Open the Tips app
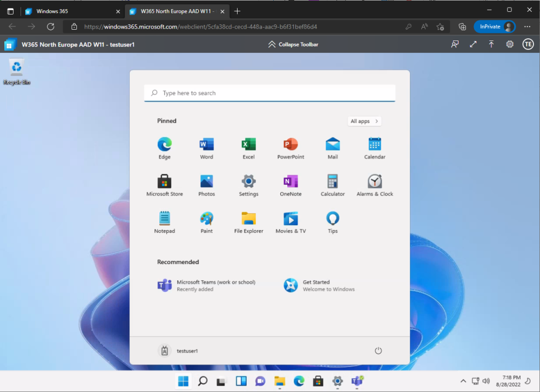The width and height of the screenshot is (540, 392). 332,222
